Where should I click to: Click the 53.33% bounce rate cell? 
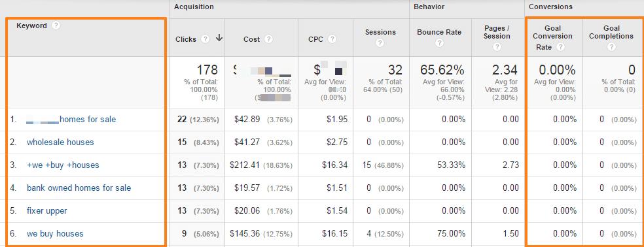[x=451, y=165]
